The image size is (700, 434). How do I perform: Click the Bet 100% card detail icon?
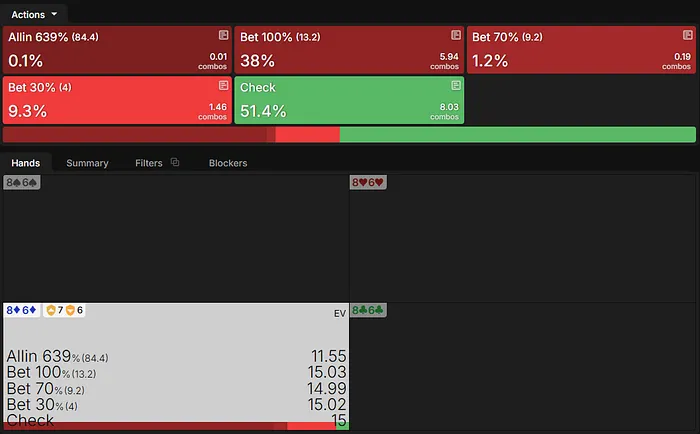coord(456,36)
